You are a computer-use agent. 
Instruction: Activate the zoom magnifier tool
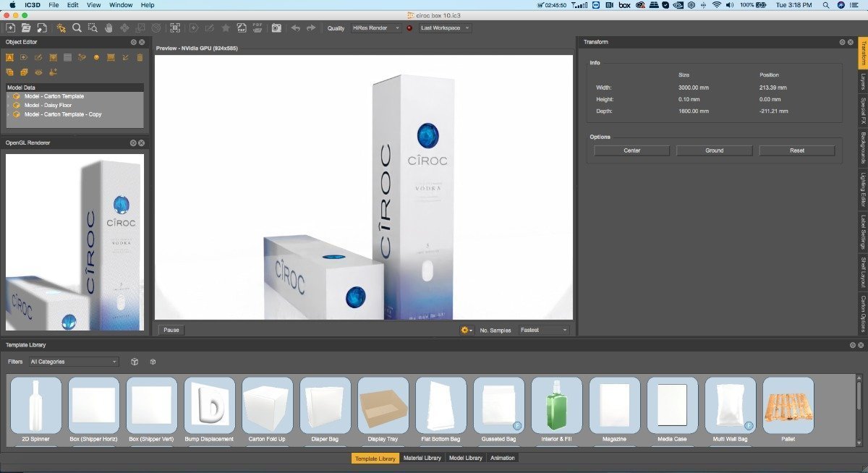click(x=77, y=28)
